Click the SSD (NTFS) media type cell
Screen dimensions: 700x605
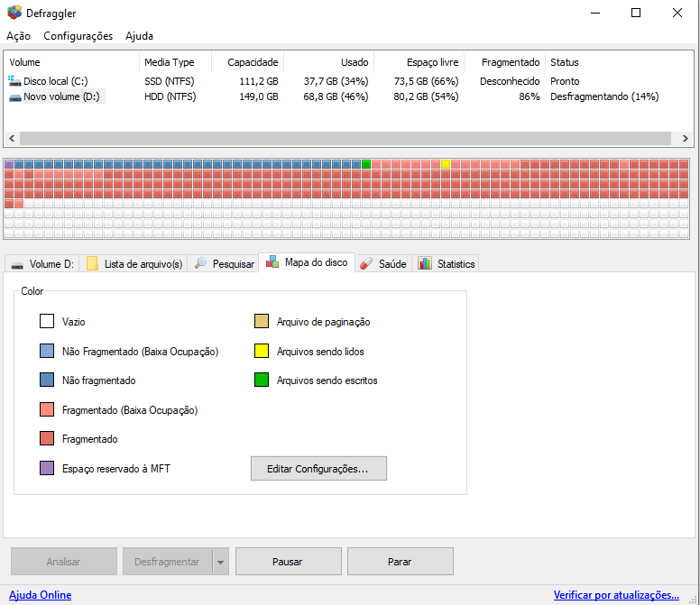pos(170,81)
